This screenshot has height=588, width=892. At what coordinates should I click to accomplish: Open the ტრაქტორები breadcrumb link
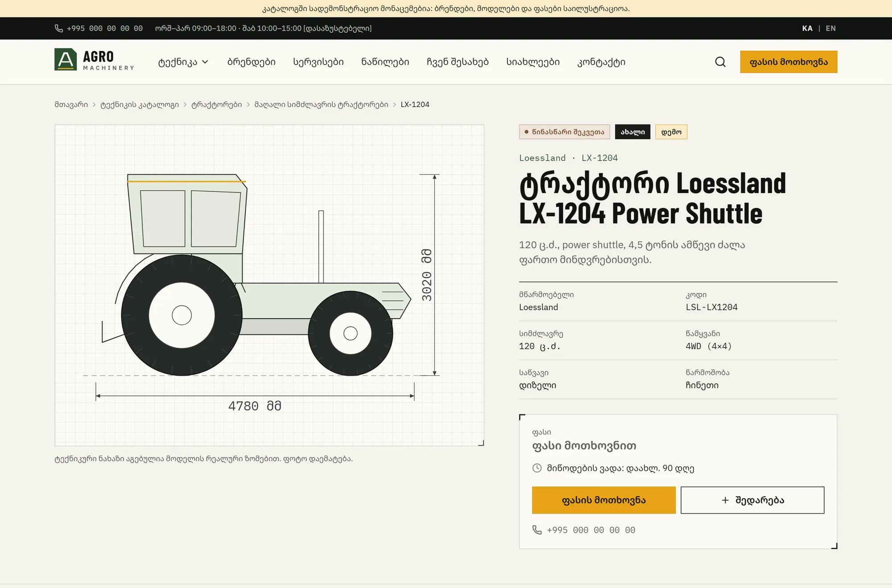tap(217, 104)
